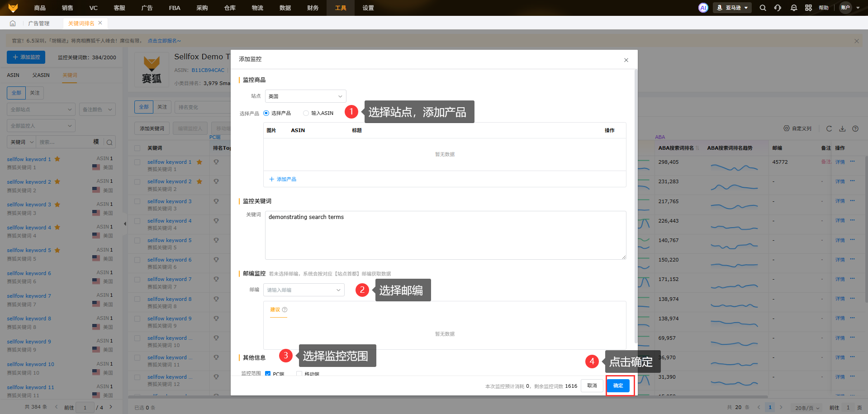Click the question-mark icon next to 建议

click(x=285, y=309)
